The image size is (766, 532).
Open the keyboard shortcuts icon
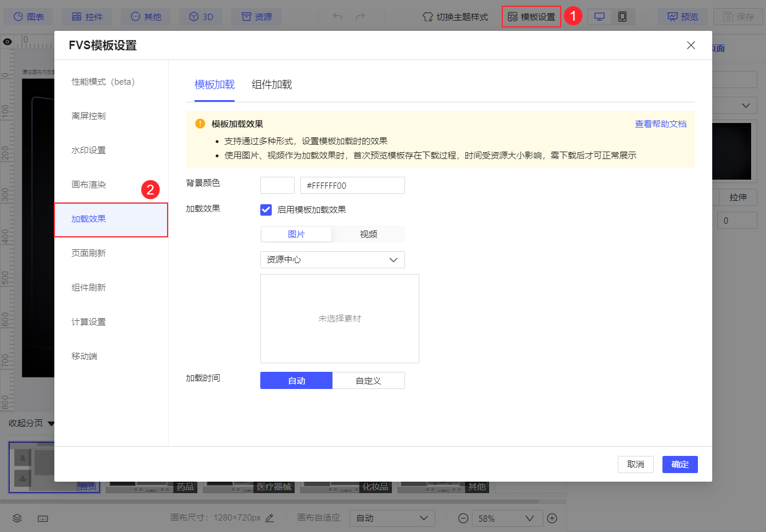coord(43,518)
